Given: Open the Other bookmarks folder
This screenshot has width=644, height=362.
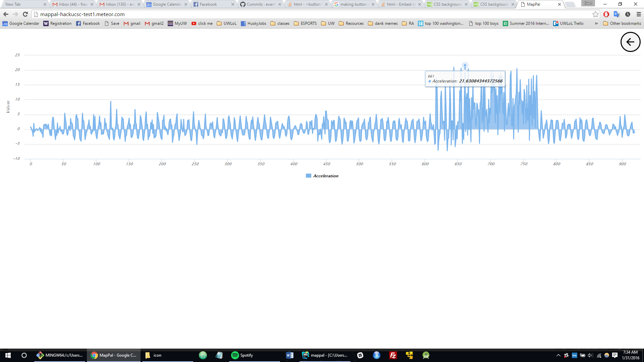Looking at the screenshot, I should point(622,23).
